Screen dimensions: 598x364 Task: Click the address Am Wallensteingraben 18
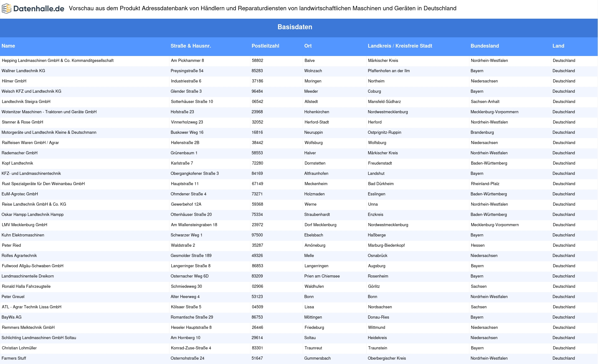[194, 225]
